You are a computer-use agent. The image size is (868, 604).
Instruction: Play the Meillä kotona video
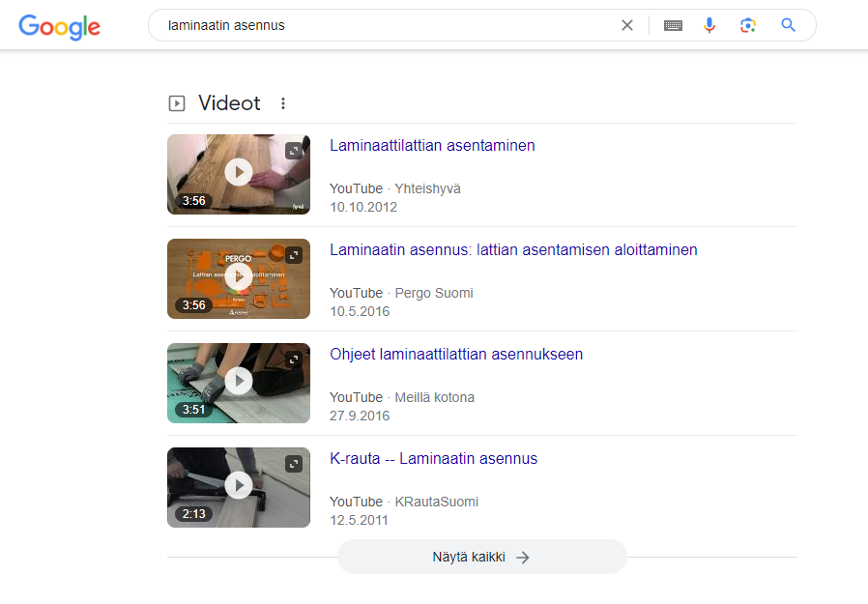(239, 383)
